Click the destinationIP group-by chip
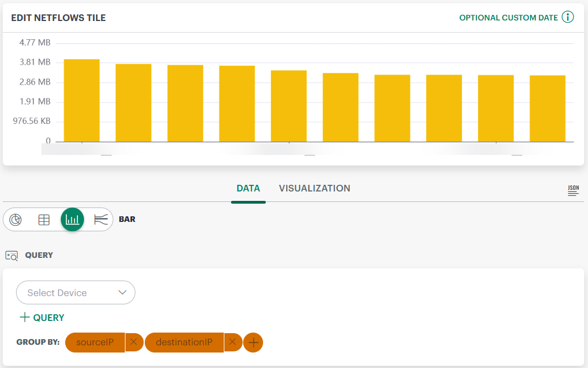The image size is (588, 368). (x=184, y=343)
